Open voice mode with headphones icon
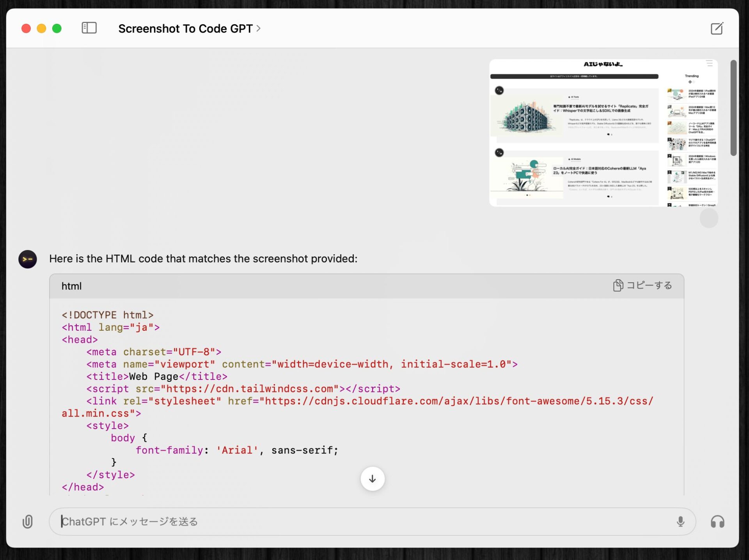The width and height of the screenshot is (749, 560). pyautogui.click(x=717, y=521)
